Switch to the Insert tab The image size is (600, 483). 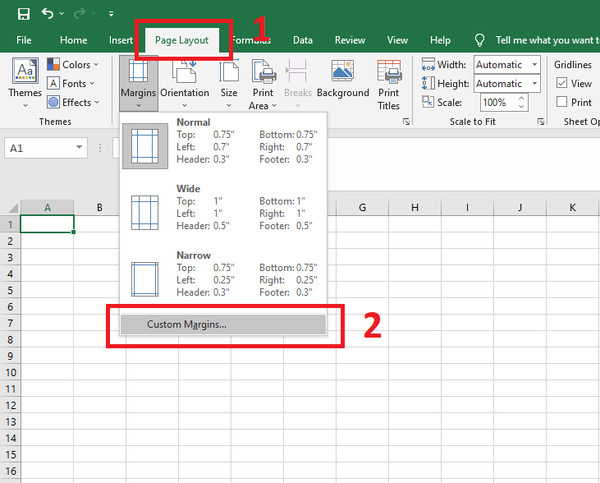121,40
